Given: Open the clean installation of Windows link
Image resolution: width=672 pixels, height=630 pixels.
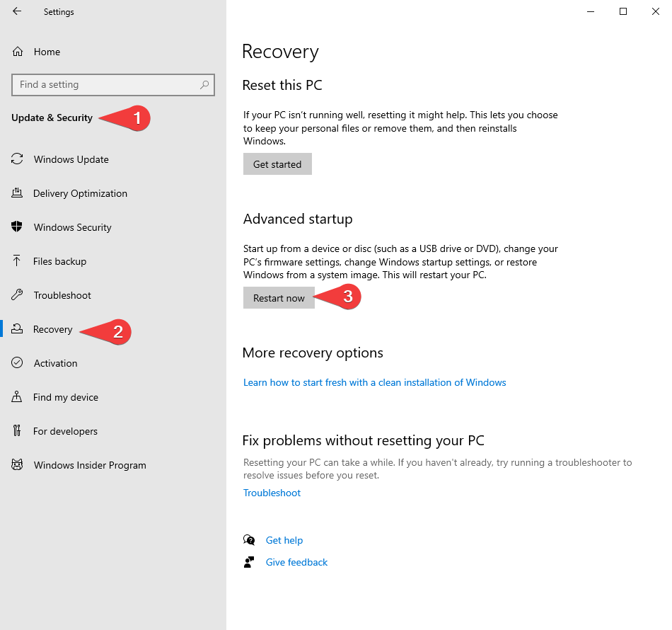Looking at the screenshot, I should pos(374,382).
